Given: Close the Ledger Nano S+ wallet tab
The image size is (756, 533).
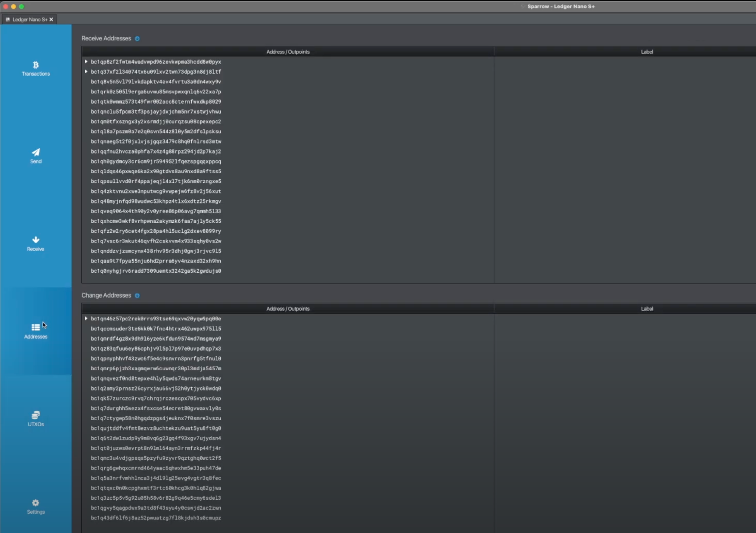Looking at the screenshot, I should click(x=51, y=19).
